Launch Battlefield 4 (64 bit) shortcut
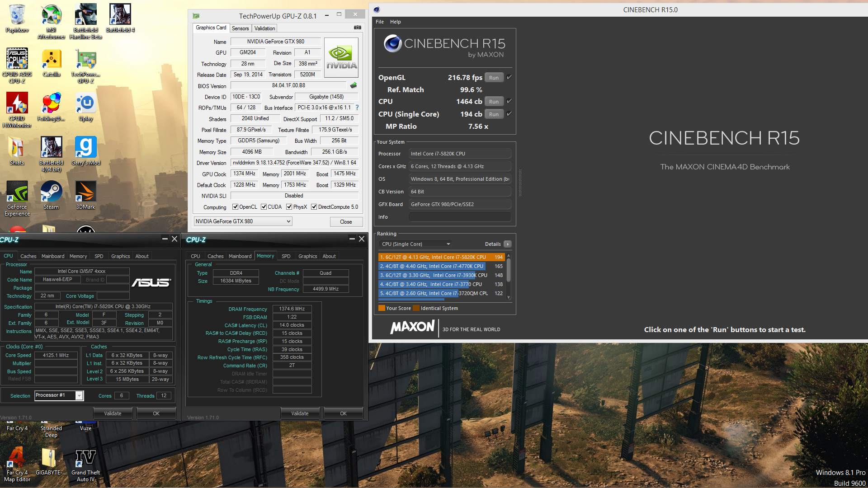The width and height of the screenshot is (868, 488). click(51, 154)
